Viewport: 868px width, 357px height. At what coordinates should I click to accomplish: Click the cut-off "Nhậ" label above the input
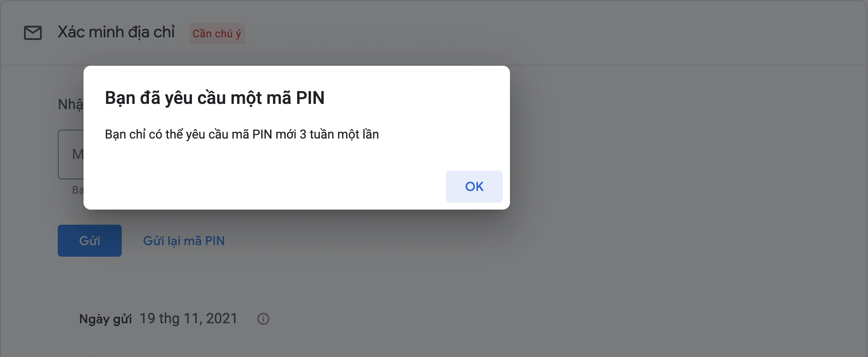(x=71, y=104)
